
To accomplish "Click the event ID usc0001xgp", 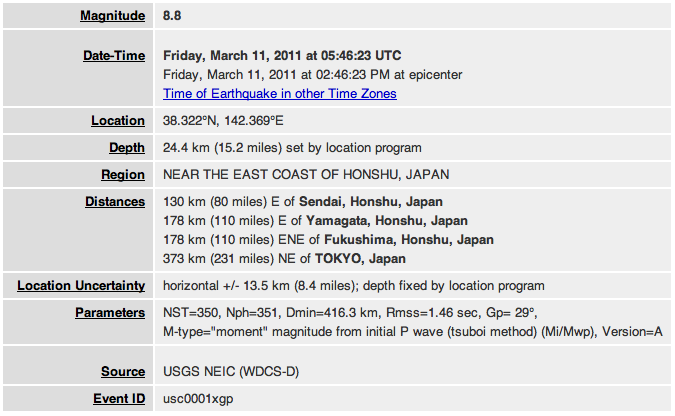I will [x=198, y=398].
